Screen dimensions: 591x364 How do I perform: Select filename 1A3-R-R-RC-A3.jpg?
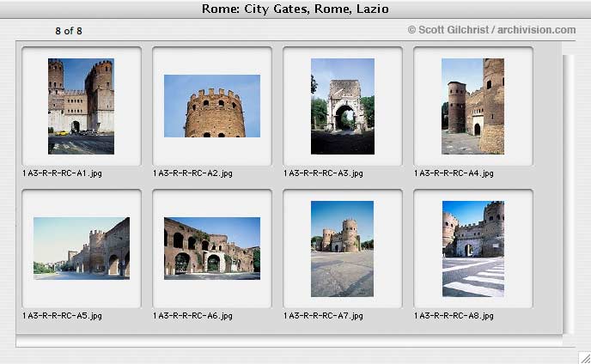pyautogui.click(x=323, y=173)
